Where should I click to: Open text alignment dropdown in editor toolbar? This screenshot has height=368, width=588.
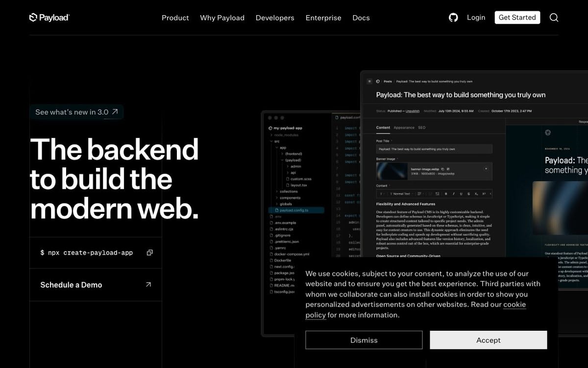[420, 194]
